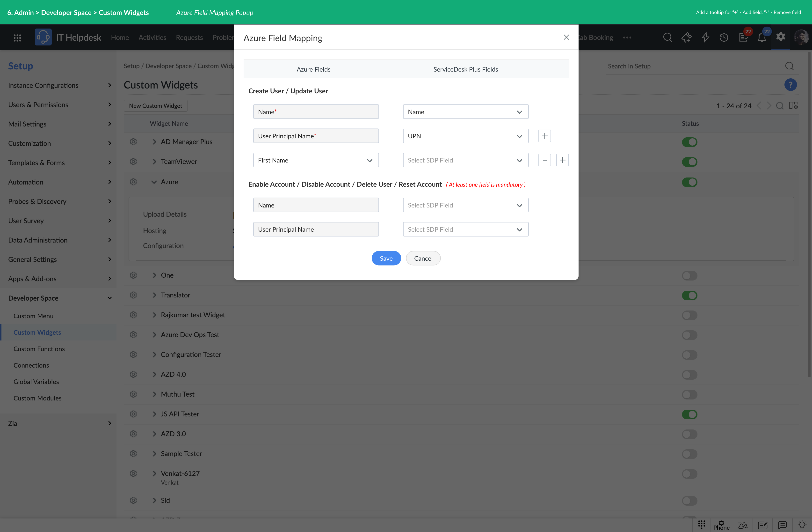Open the apps grid launcher icon
This screenshot has width=812, height=532.
pyautogui.click(x=17, y=37)
